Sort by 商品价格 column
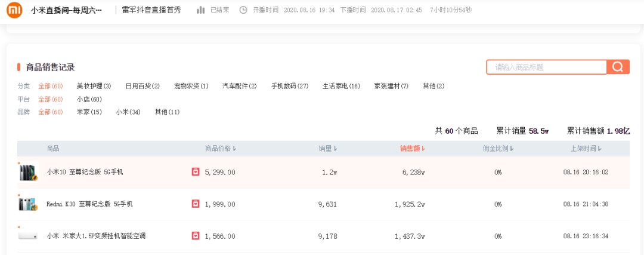 (x=221, y=149)
